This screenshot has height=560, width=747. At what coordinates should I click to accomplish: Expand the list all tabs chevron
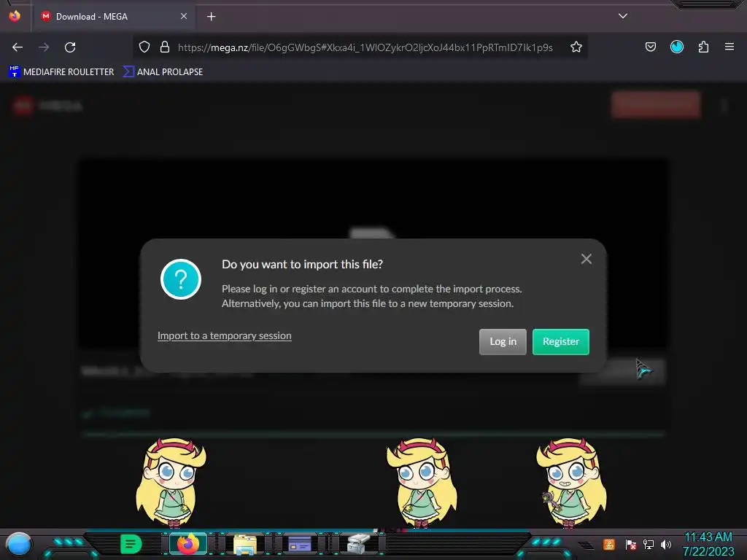[623, 16]
